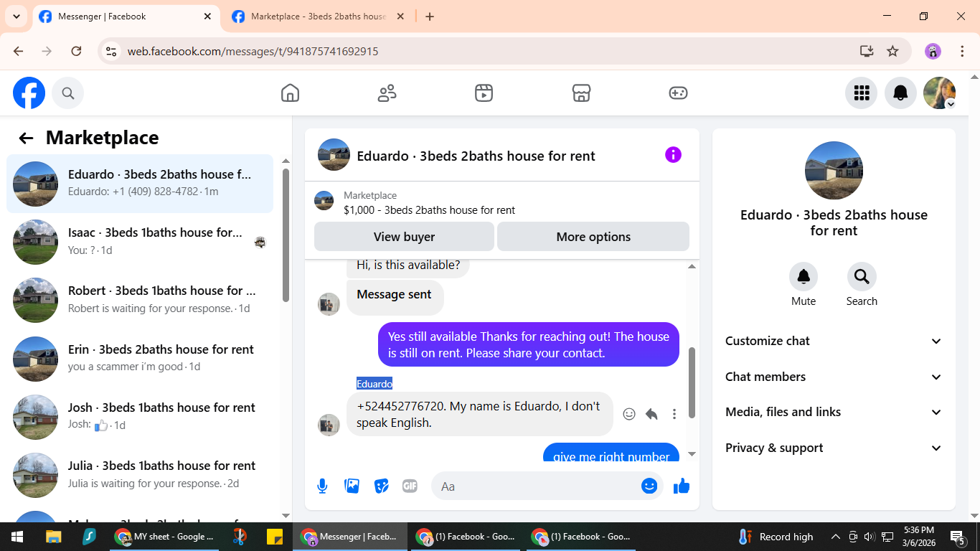Screen dimensions: 980x551
Task: Open Eduardo 3beds 2baths conversation
Action: click(x=140, y=184)
